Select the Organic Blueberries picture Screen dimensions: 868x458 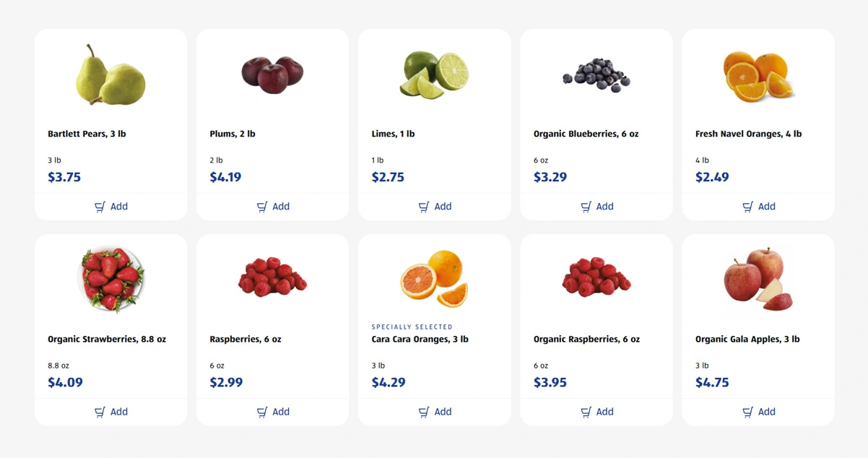[x=596, y=74]
